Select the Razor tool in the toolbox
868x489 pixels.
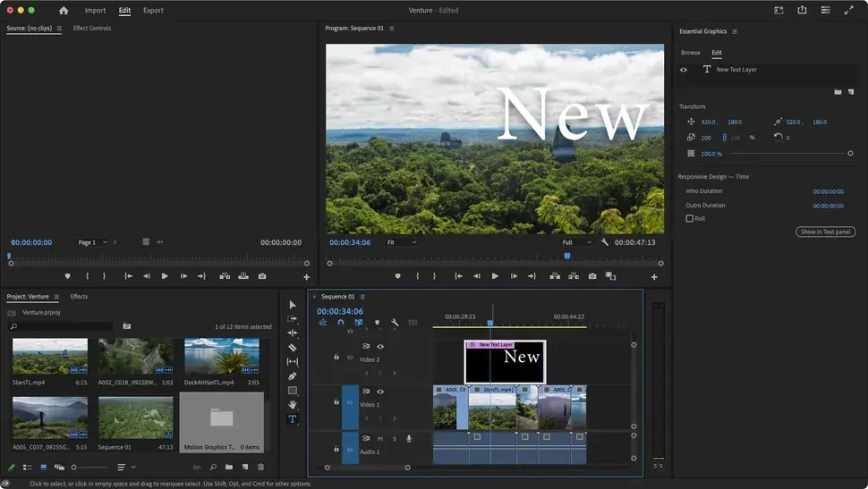click(x=292, y=347)
